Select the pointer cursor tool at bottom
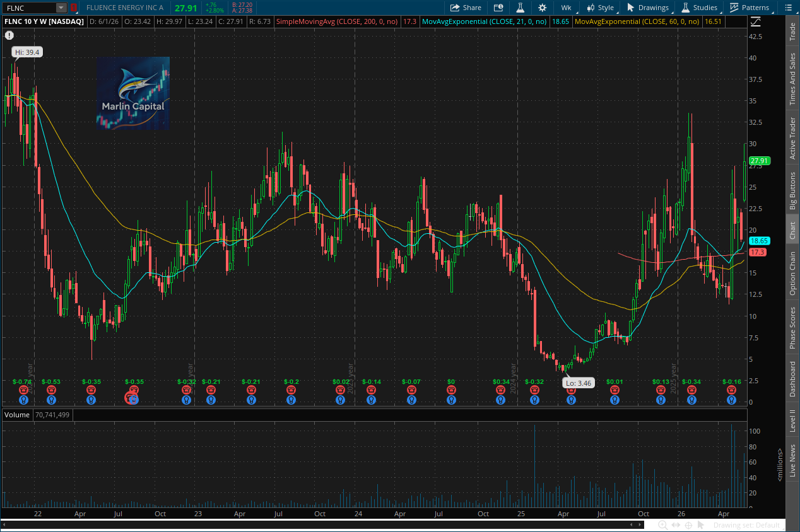This screenshot has width=800, height=532. tap(702, 525)
